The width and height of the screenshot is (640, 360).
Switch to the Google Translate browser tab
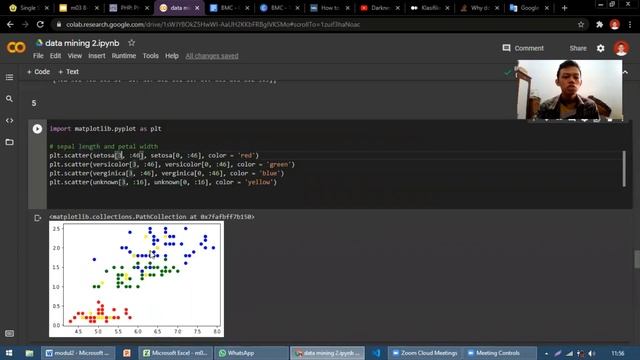point(529,8)
